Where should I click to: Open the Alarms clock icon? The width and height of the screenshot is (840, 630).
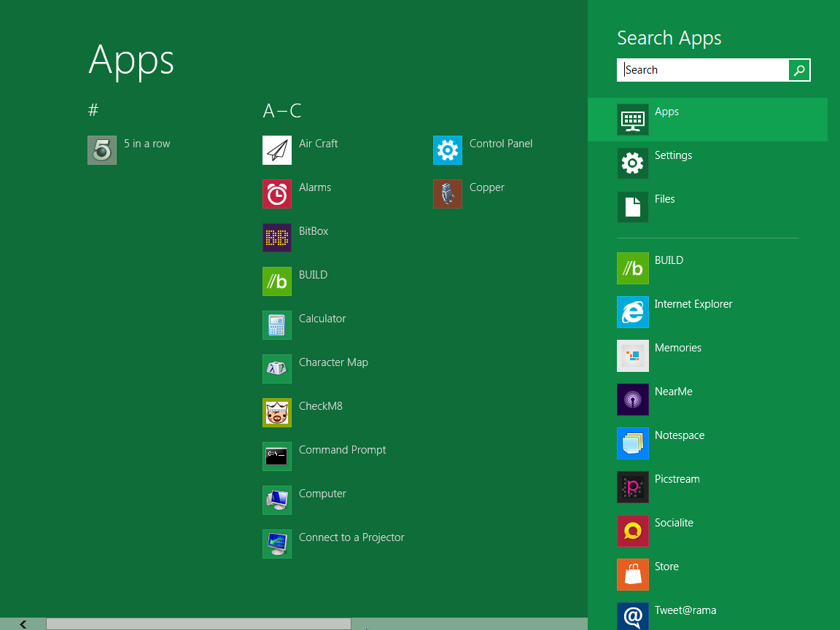pos(277,194)
